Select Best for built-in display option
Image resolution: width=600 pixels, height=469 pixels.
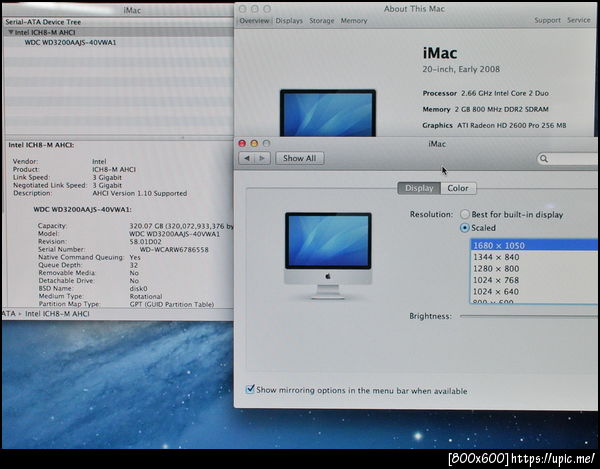465,214
